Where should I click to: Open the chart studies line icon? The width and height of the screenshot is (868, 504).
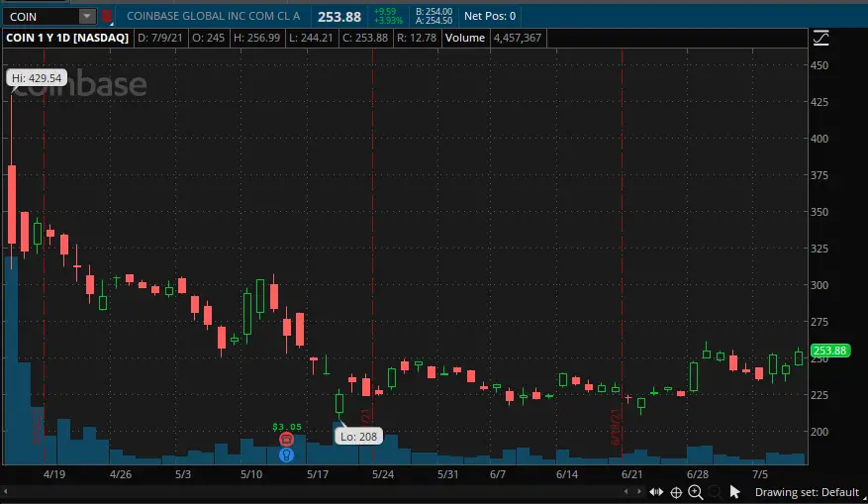820,38
